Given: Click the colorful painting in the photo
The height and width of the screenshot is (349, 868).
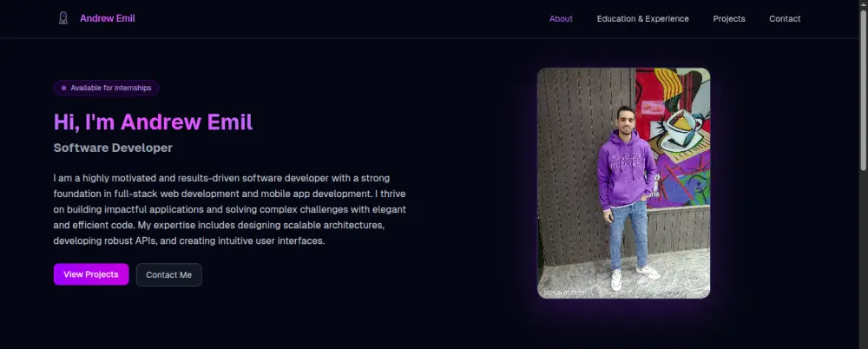Looking at the screenshot, I should 673,137.
